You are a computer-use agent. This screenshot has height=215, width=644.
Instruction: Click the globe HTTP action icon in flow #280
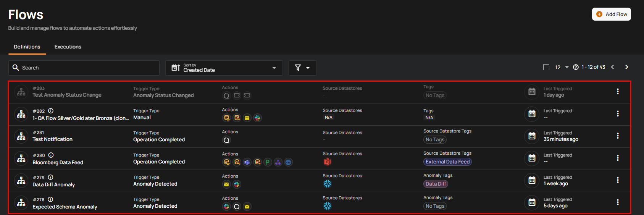[x=288, y=162]
